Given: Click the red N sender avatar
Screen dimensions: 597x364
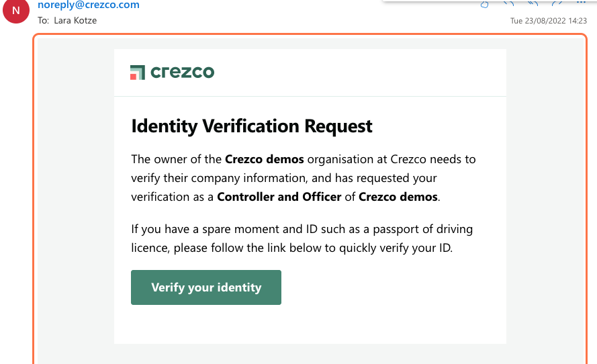Looking at the screenshot, I should (x=16, y=10).
